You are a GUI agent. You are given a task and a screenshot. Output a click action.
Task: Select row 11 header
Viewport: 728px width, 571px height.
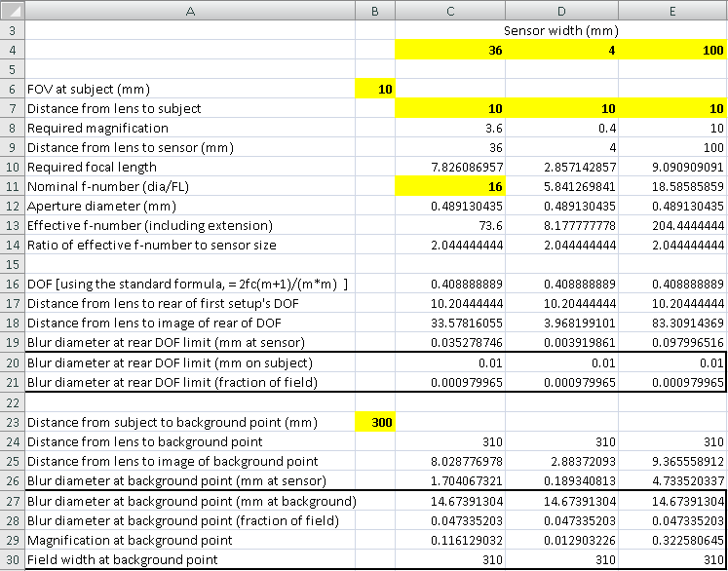[12, 186]
